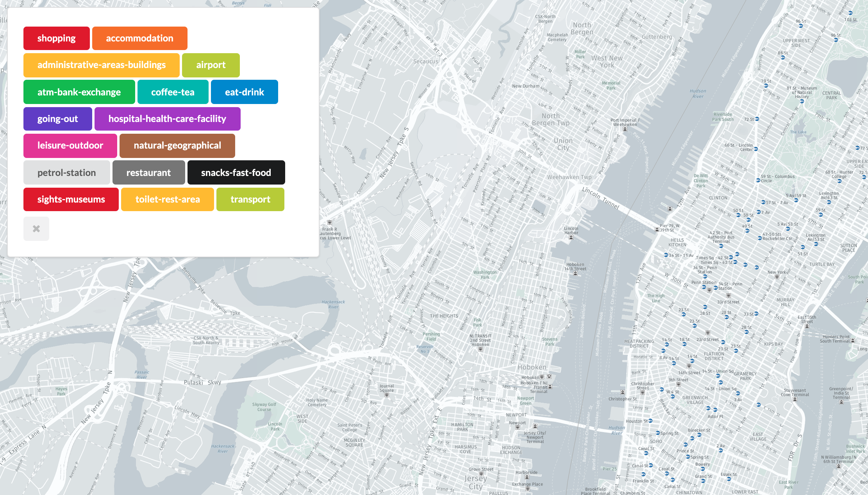Close the category filter panel

pyautogui.click(x=36, y=228)
